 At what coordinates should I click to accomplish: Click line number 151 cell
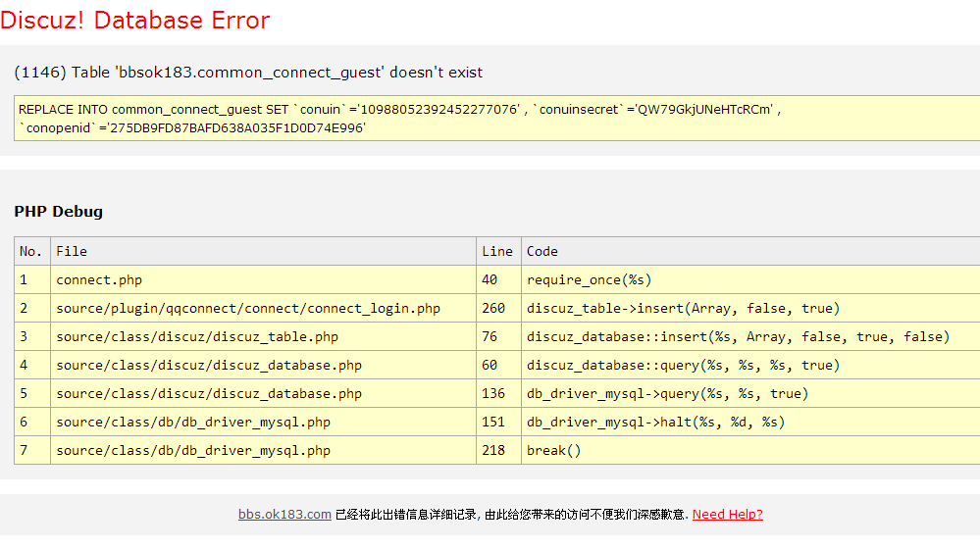[498, 422]
